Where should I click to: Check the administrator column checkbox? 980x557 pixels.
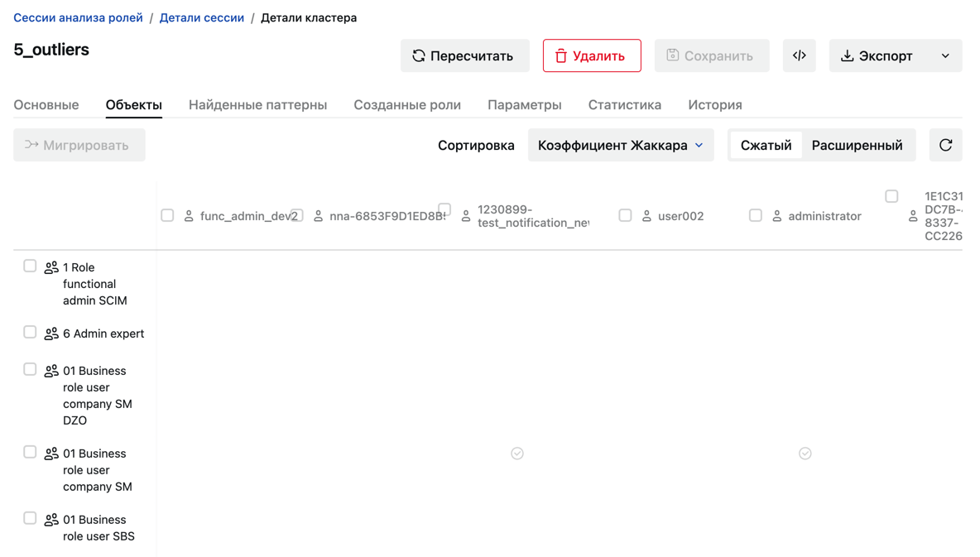pos(756,216)
